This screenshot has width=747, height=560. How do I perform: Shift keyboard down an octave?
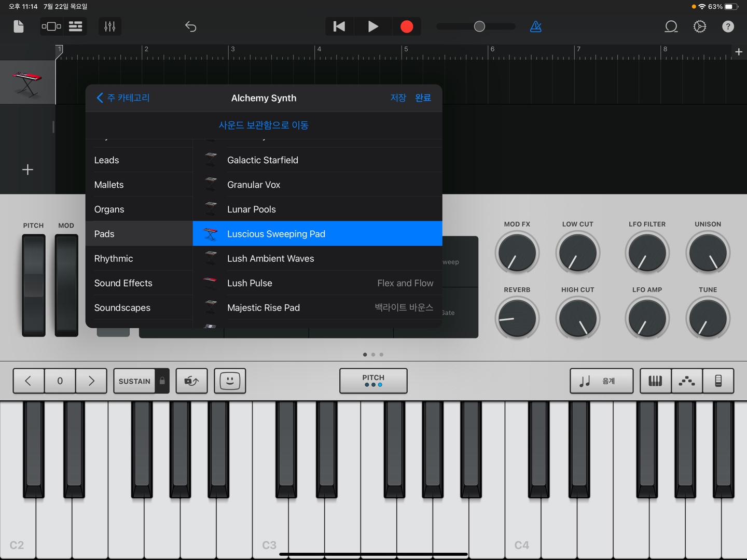(29, 381)
